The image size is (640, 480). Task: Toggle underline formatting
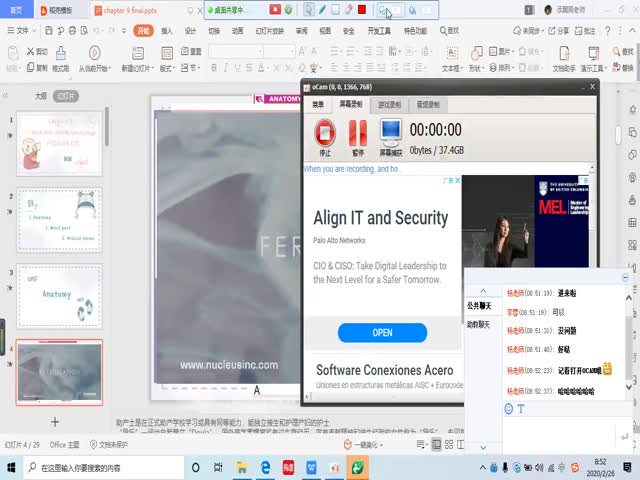(x=237, y=68)
